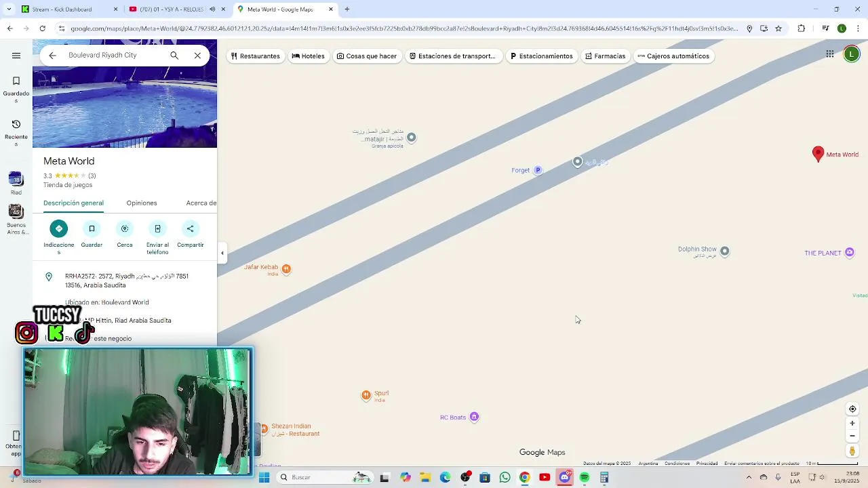
Task: Zoom out with the minus button
Action: 852,436
